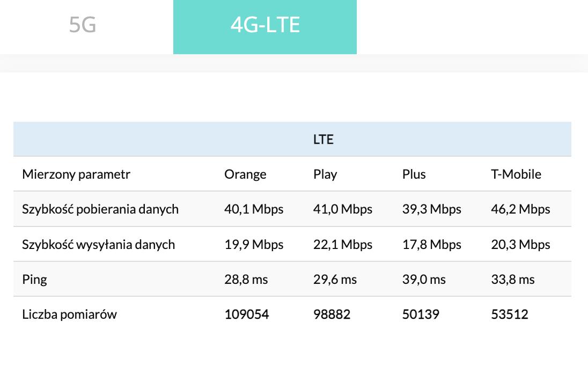Select the Szybkość pobierania danych row label
Image resolution: width=588 pixels, height=381 pixels.
pos(100,209)
